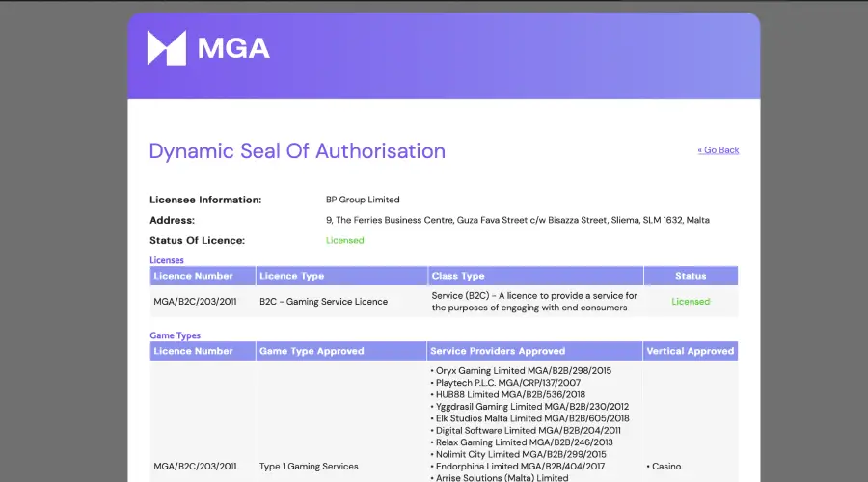Click MGA/B2C/203/2011 in the Licenses table
This screenshot has width=868, height=482.
click(x=195, y=302)
